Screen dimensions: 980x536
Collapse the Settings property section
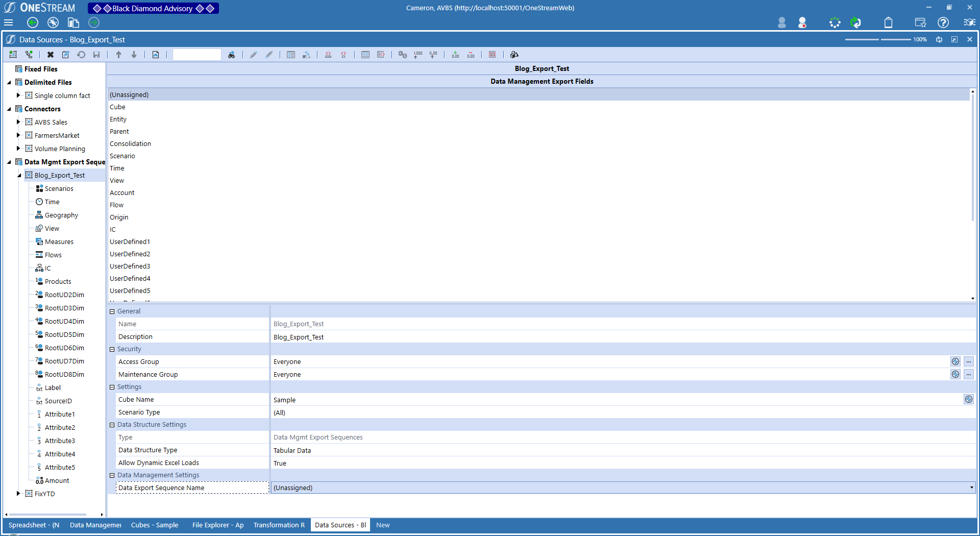[112, 387]
